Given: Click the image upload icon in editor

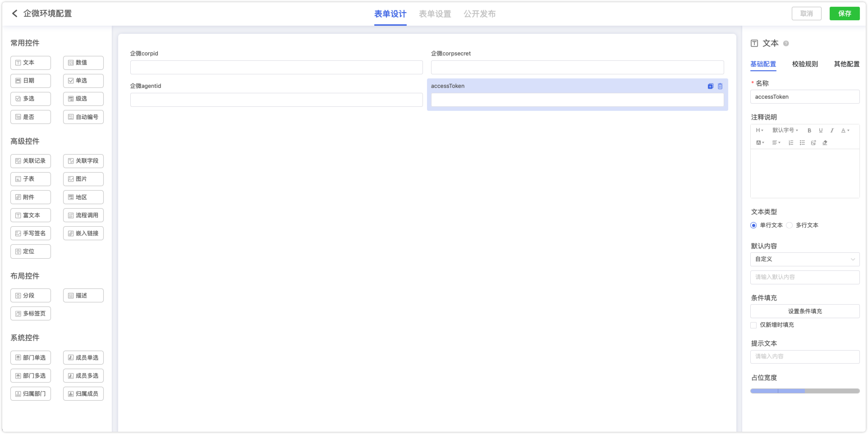Looking at the screenshot, I should tap(813, 143).
